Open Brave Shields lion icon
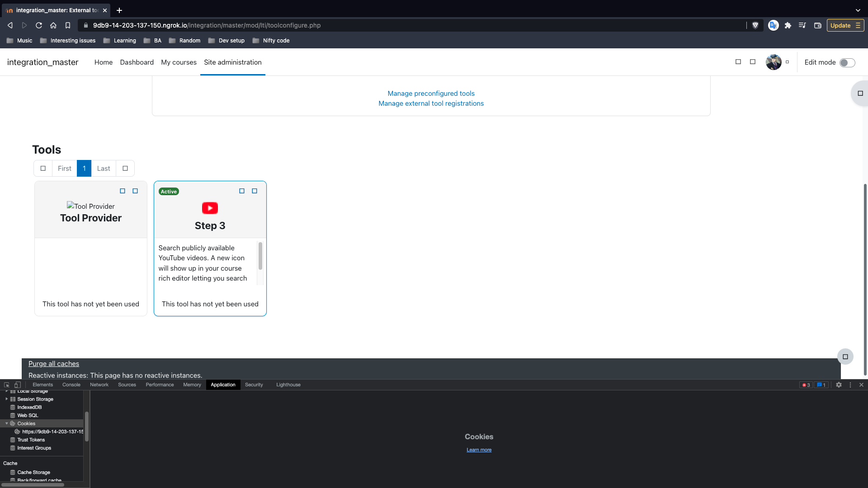Image resolution: width=868 pixels, height=488 pixels. [x=755, y=25]
